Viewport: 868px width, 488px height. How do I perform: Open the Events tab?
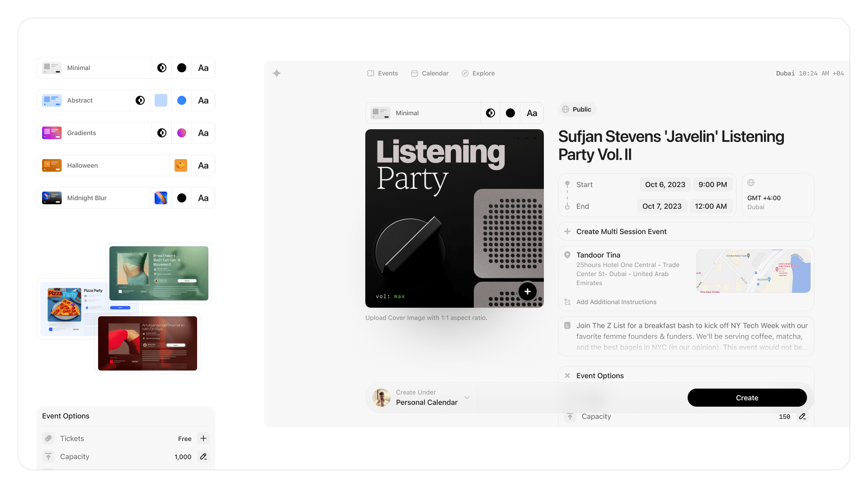pos(382,73)
